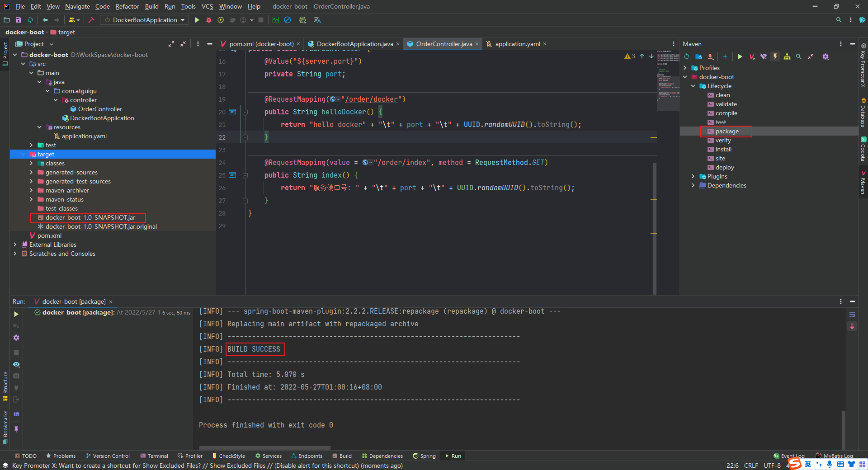Click the Translate icon in the main toolbar
The height and width of the screenshot is (470, 868).
(x=317, y=20)
